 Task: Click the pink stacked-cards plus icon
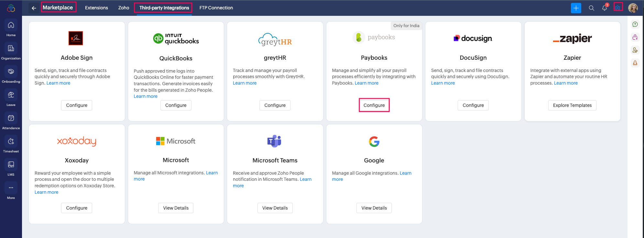click(x=635, y=37)
